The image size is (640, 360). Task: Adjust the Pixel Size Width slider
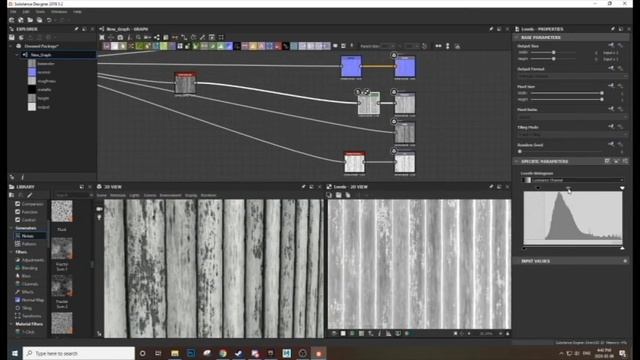(567, 93)
